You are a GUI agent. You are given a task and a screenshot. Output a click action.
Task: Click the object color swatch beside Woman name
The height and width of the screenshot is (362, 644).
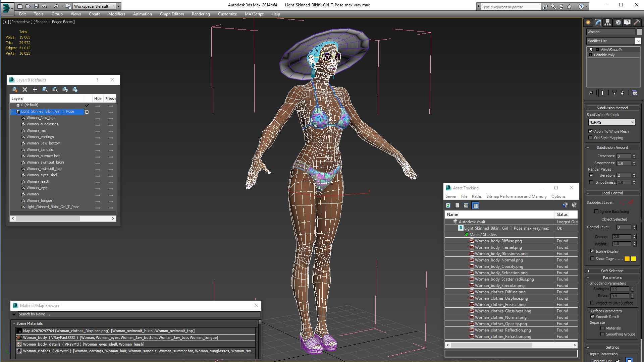pyautogui.click(x=639, y=32)
